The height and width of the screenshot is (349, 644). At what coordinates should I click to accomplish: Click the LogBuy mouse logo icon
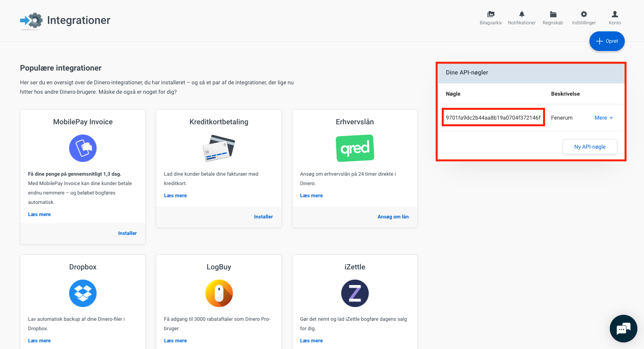(x=219, y=293)
